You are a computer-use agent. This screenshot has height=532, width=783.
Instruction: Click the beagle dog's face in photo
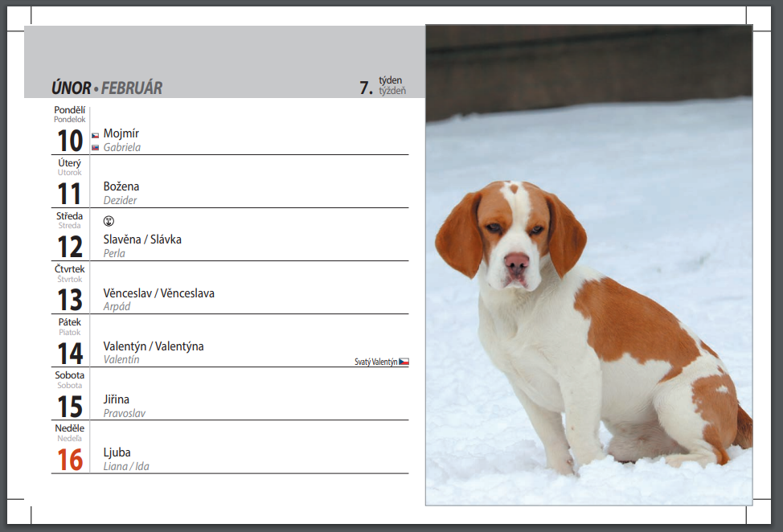[513, 241]
